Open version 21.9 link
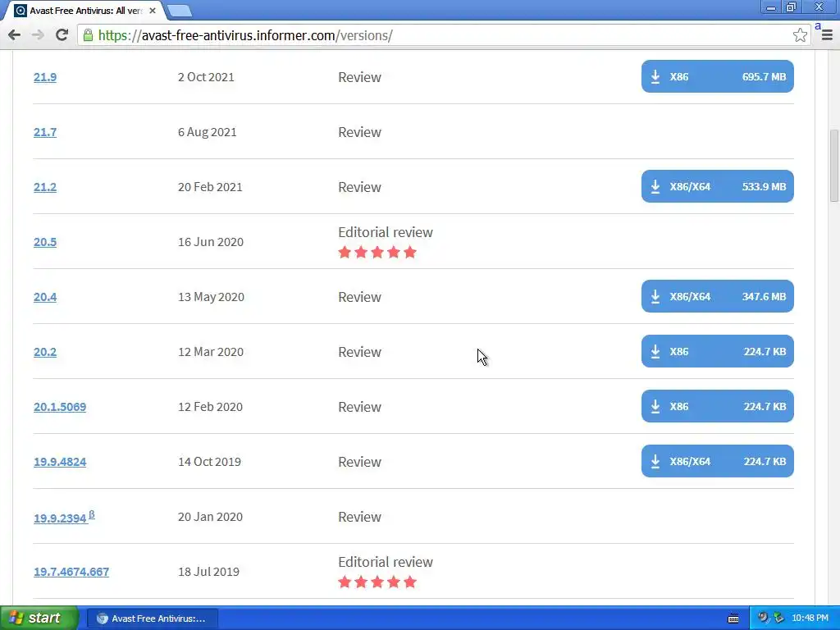840x630 pixels. coord(45,77)
